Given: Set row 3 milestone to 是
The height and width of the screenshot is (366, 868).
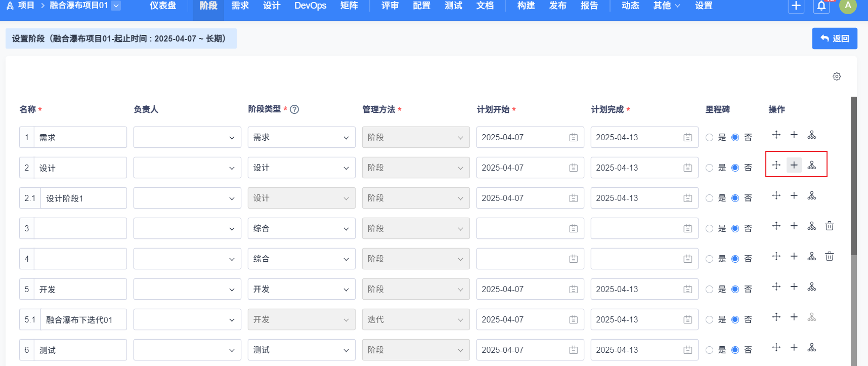Looking at the screenshot, I should (x=709, y=228).
